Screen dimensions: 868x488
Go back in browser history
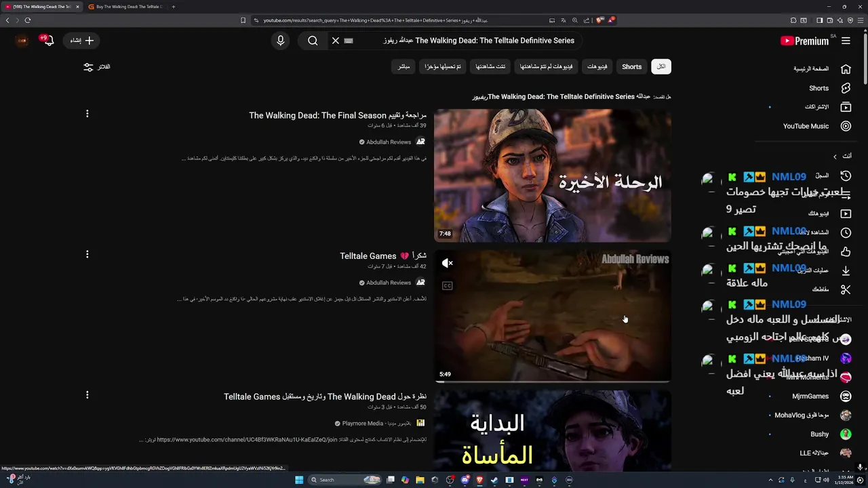[x=7, y=20]
